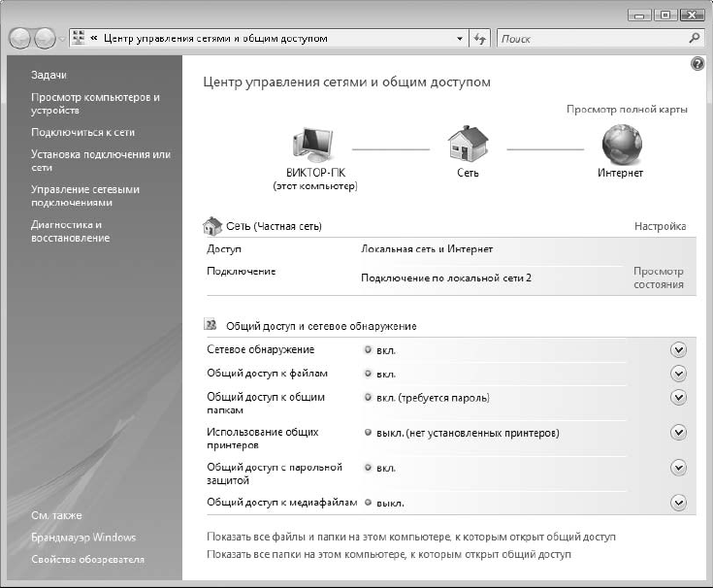
Task: Expand Использование общих принтеров options
Action: (678, 433)
